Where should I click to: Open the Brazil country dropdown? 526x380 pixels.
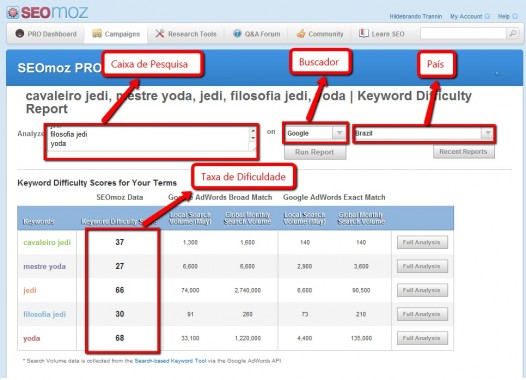[x=424, y=133]
